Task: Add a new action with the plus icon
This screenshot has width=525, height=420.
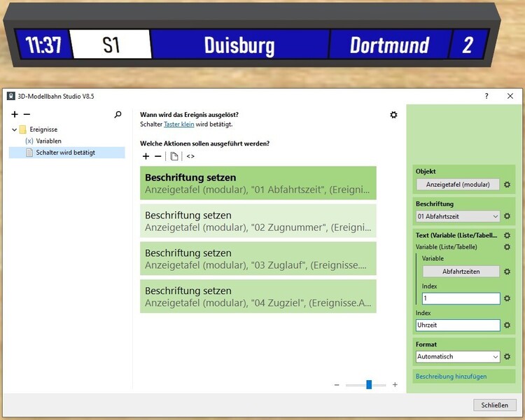Action: 146,156
